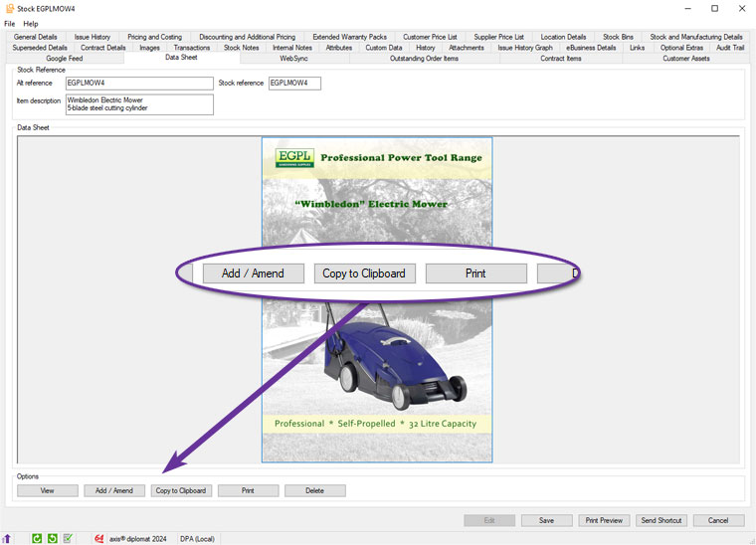756x545 pixels.
Task: Click the Delete button under Options
Action: (315, 490)
